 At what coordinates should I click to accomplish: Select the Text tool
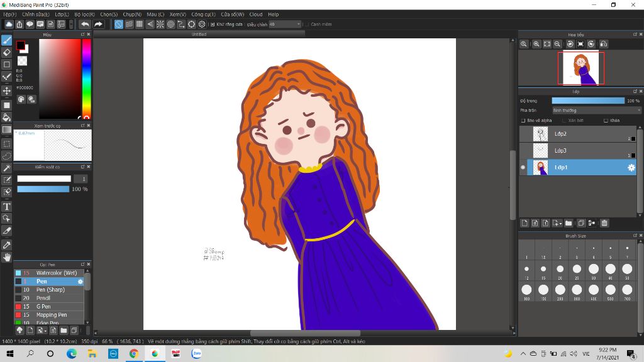pos(6,206)
